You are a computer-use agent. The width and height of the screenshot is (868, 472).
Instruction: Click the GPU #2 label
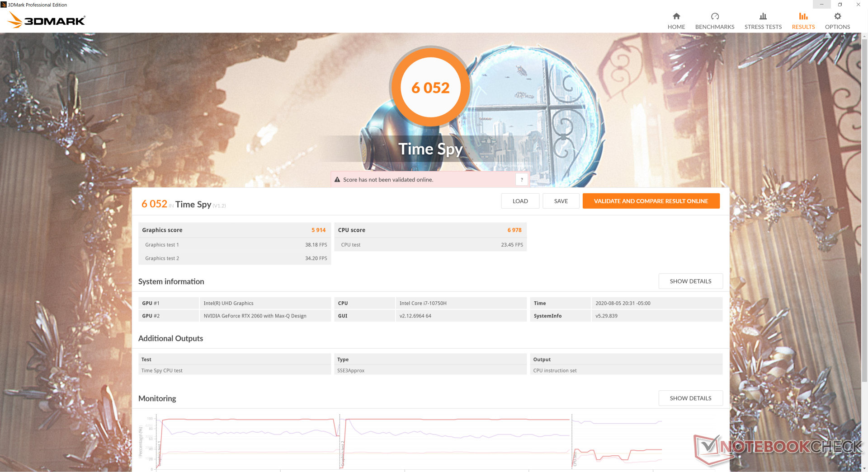(151, 316)
